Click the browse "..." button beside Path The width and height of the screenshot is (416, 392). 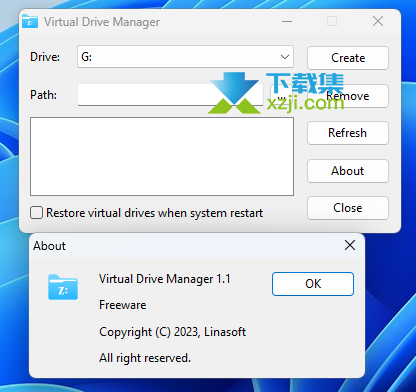click(282, 95)
